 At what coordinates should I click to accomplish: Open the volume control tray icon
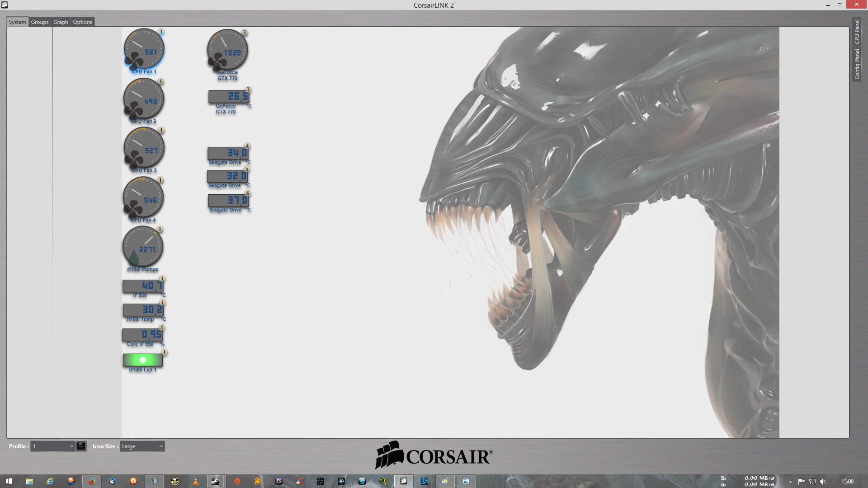coord(823,482)
